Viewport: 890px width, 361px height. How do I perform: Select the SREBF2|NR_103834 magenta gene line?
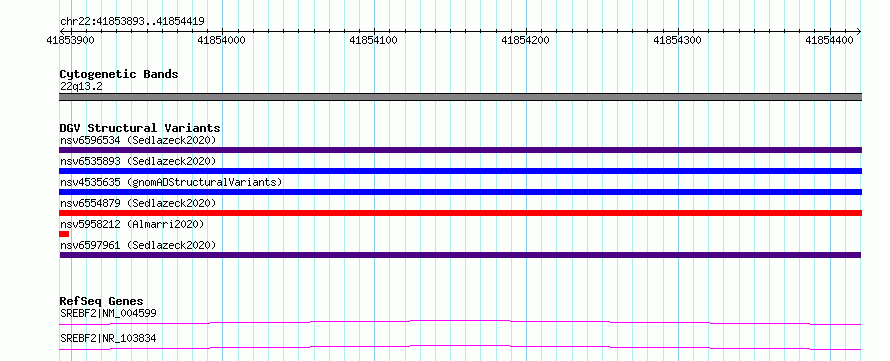(x=460, y=347)
